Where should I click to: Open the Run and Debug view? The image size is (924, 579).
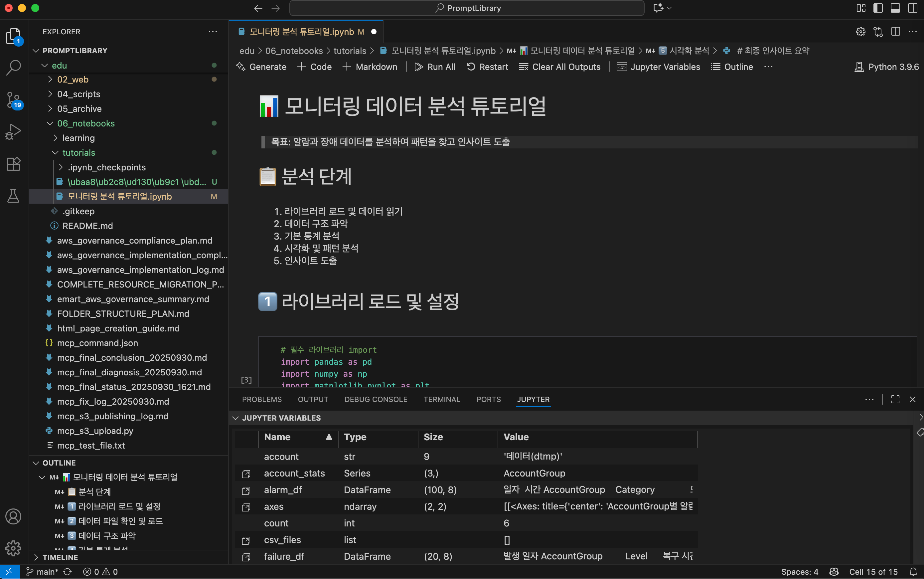tap(14, 132)
